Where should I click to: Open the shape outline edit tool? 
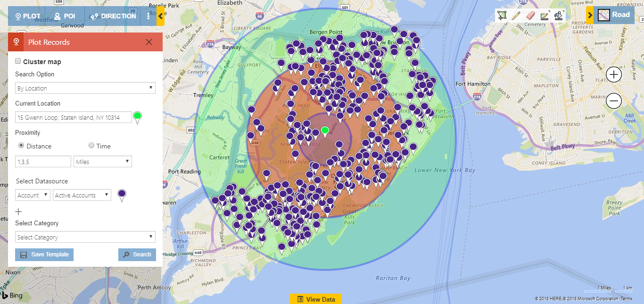(x=545, y=16)
